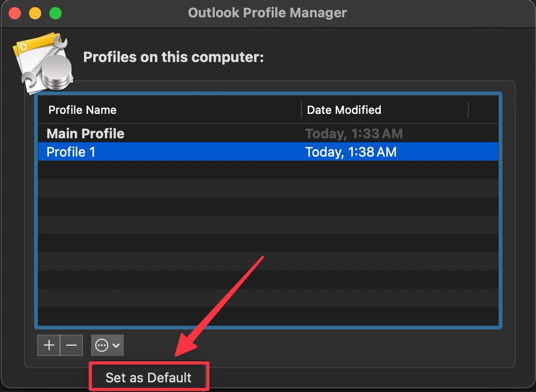Click the Today, 1:33 AM date cell

click(x=354, y=134)
